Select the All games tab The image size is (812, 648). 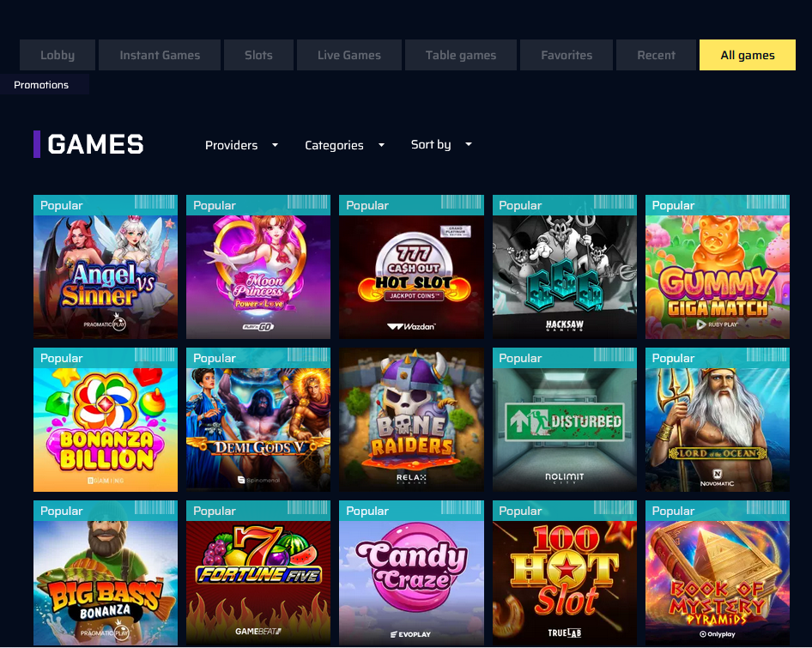click(748, 55)
